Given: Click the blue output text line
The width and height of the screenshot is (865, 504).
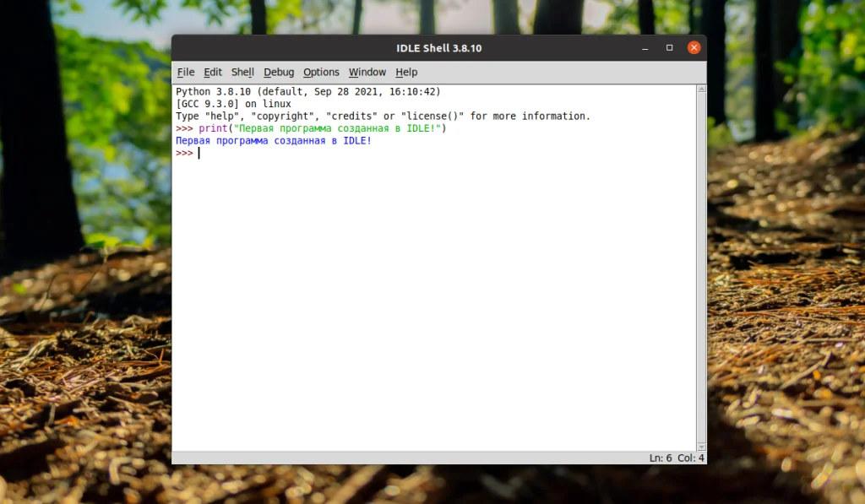Looking at the screenshot, I should [x=273, y=141].
